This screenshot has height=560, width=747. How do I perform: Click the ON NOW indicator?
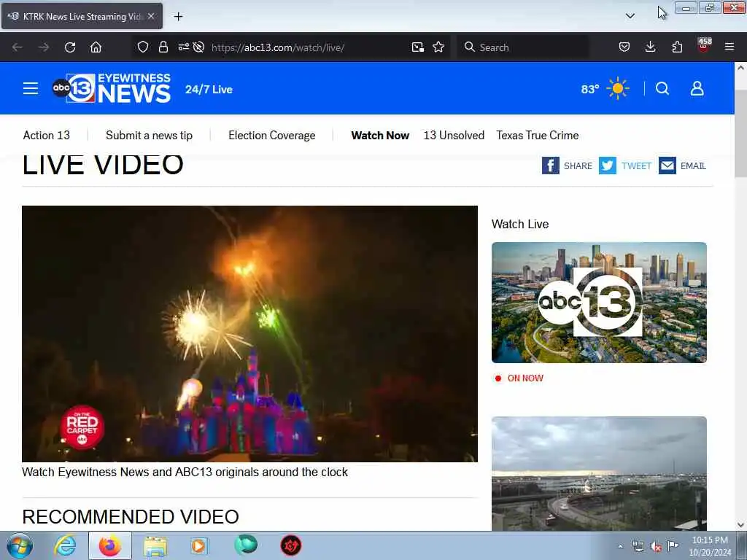point(519,378)
